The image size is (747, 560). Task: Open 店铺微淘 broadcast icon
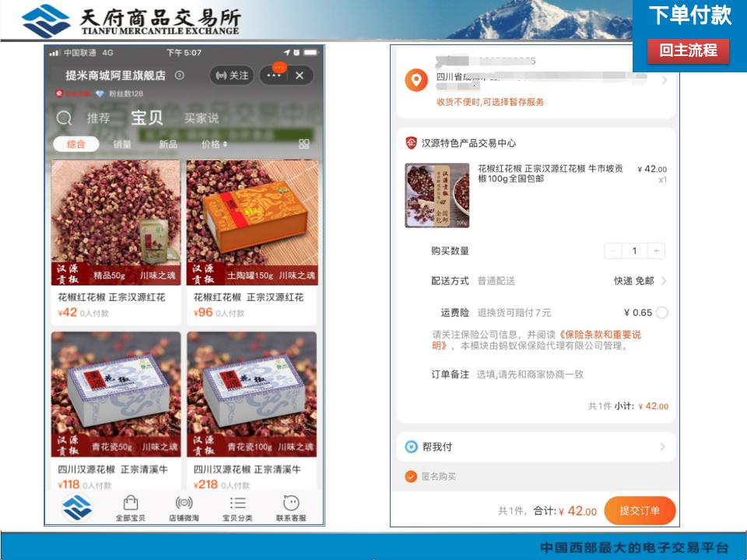[x=184, y=508]
